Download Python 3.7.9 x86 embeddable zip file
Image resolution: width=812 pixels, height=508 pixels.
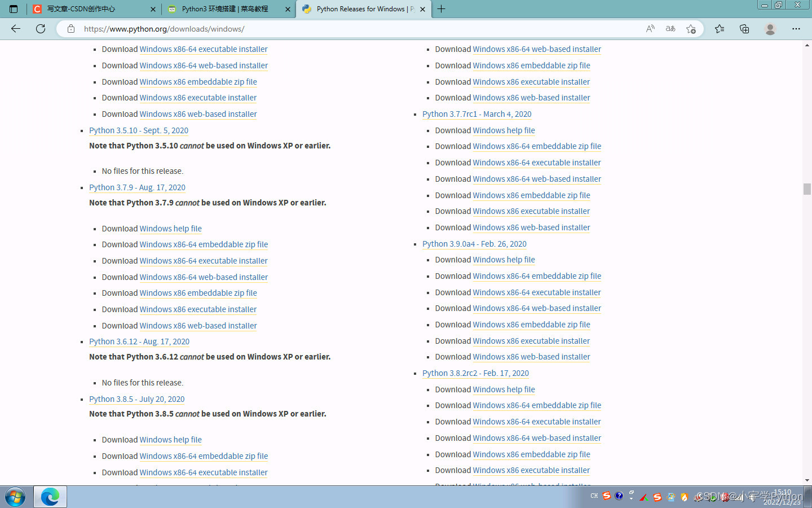(198, 293)
